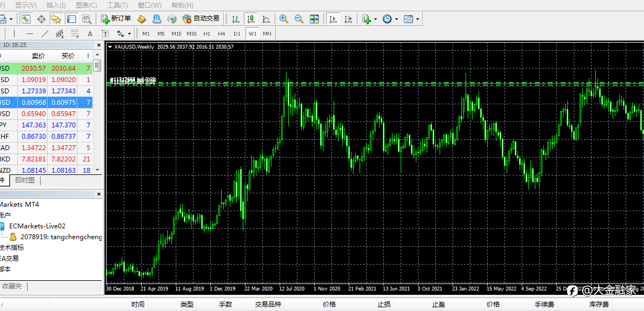Open templates dropdown arrow
Viewport: 644px width, 311px height.
coord(417,19)
